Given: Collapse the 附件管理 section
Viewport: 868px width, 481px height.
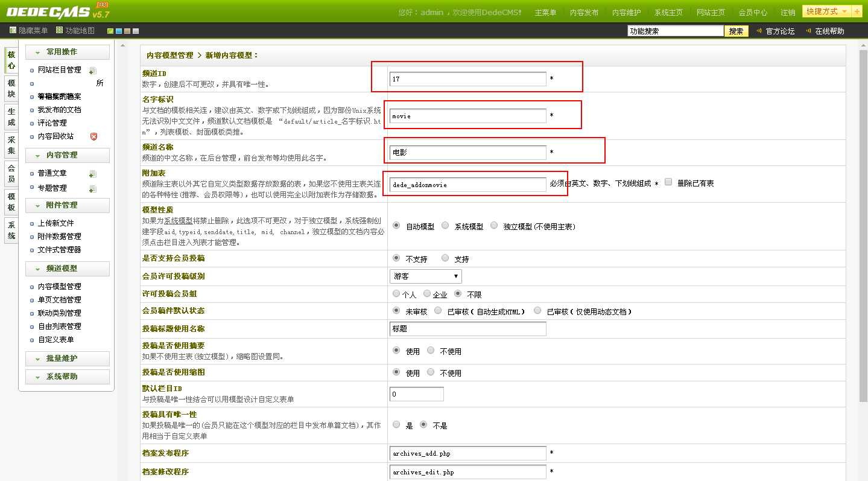Looking at the screenshot, I should point(68,205).
